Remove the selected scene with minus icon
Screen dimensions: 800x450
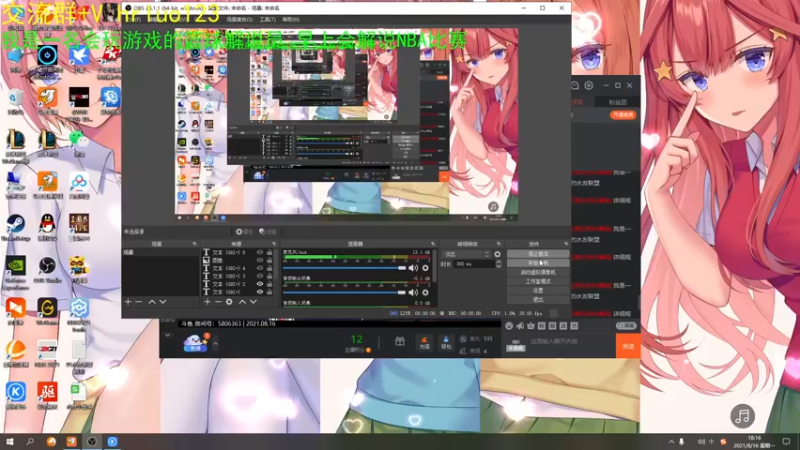(138, 302)
